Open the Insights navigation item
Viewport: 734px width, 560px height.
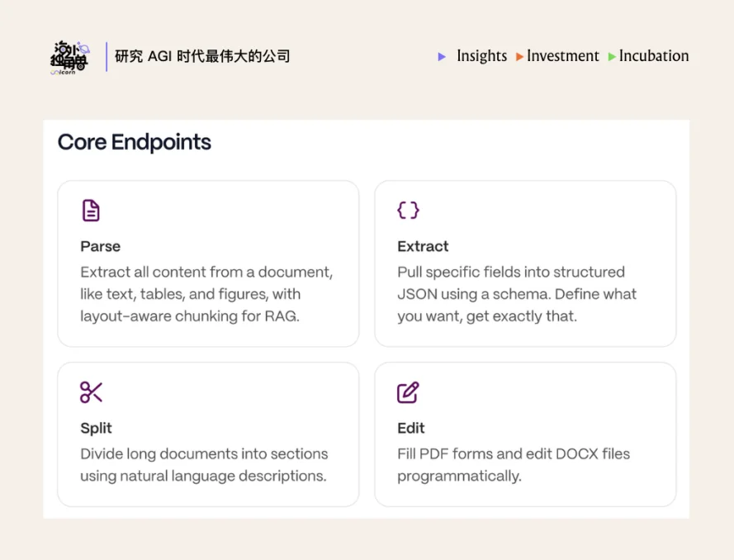click(481, 56)
